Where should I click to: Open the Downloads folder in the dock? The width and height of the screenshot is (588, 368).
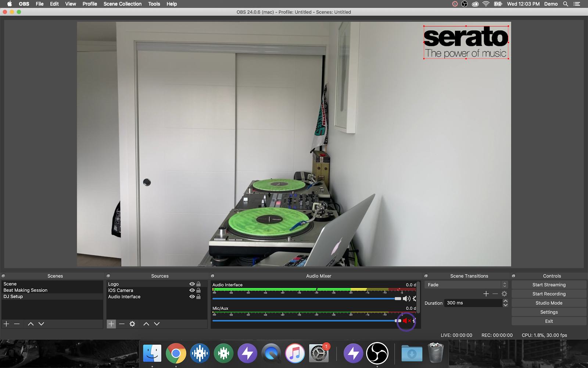click(412, 353)
